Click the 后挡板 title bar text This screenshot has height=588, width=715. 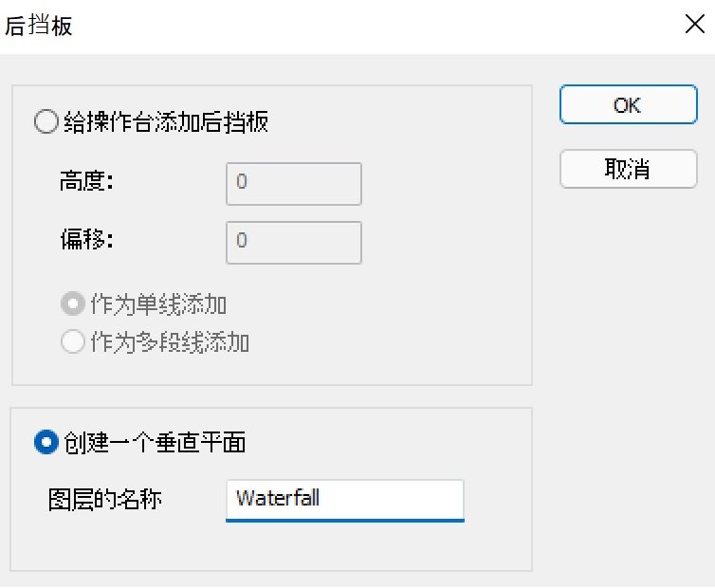tap(40, 26)
